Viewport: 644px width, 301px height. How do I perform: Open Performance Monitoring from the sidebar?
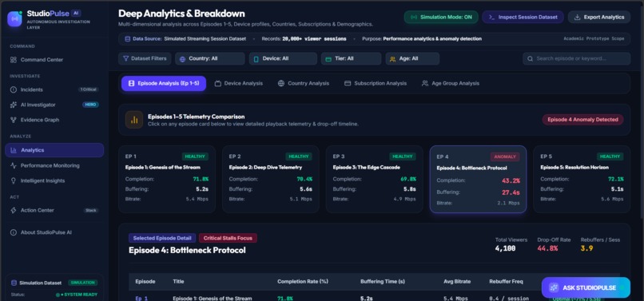(x=54, y=165)
